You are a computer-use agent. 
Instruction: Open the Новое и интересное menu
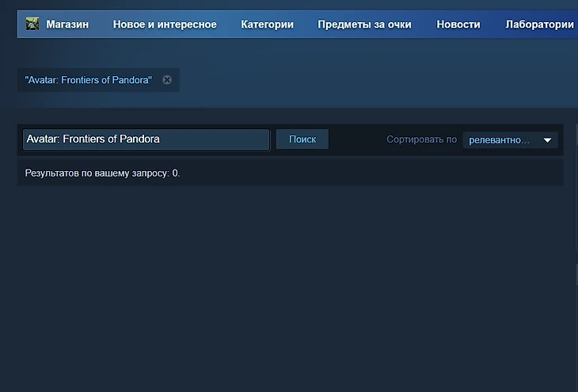[165, 25]
